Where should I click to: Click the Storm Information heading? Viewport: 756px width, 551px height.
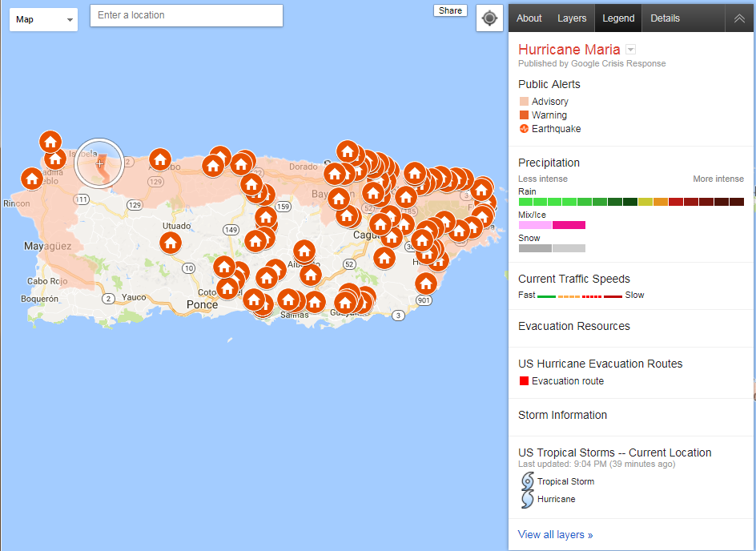[x=562, y=415]
